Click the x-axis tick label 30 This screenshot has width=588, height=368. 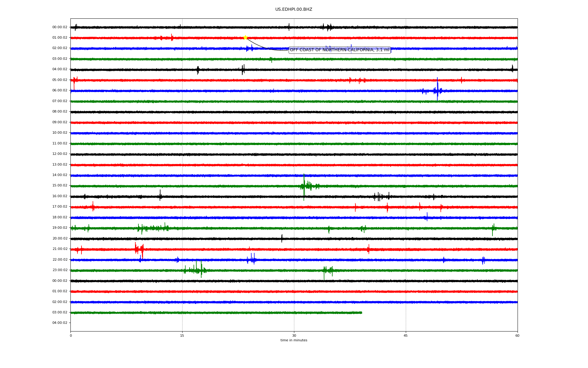click(x=294, y=335)
